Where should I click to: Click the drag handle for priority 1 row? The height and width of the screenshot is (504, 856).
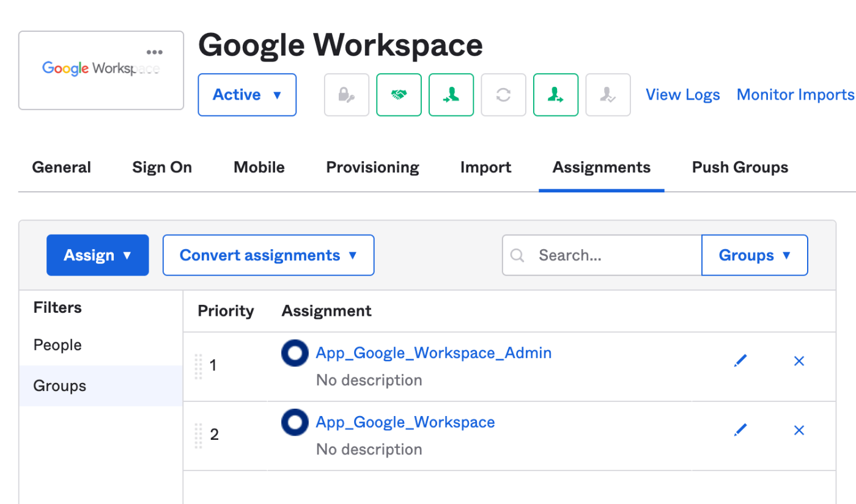coord(198,366)
